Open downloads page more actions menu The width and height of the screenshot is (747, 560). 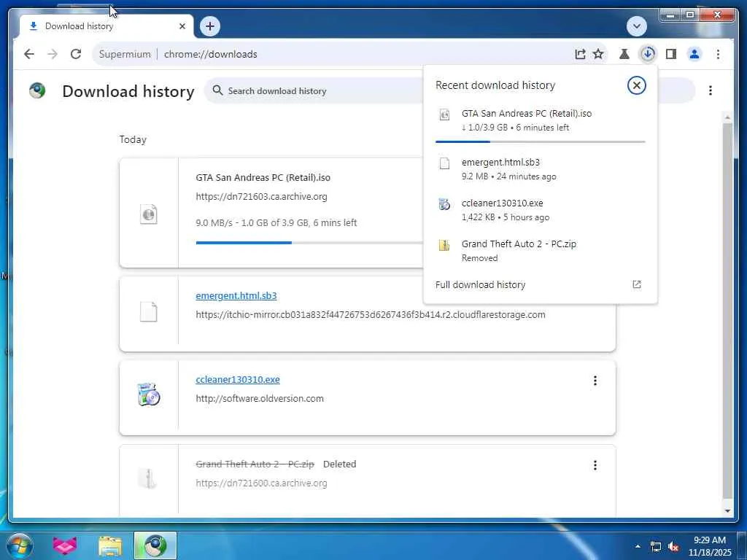(711, 90)
